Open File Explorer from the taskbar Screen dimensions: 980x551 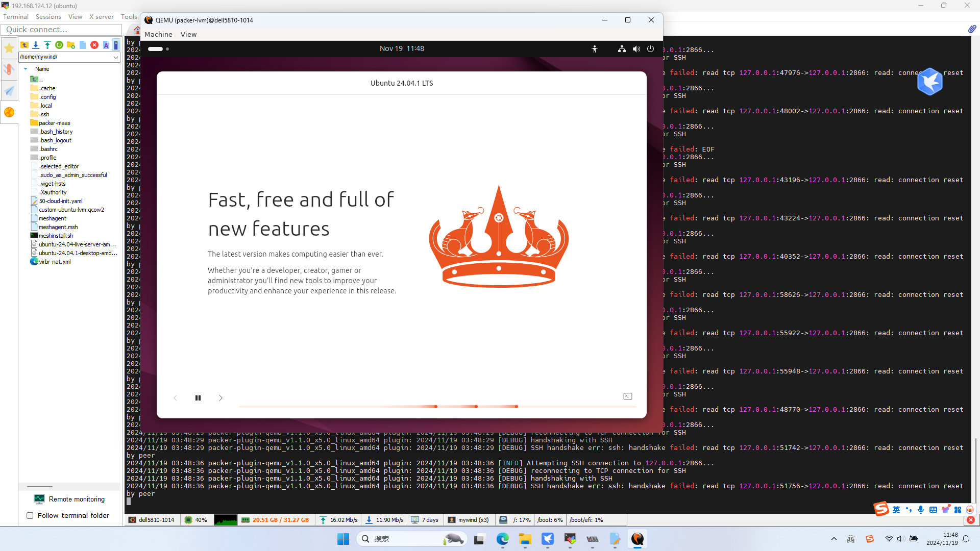(525, 539)
